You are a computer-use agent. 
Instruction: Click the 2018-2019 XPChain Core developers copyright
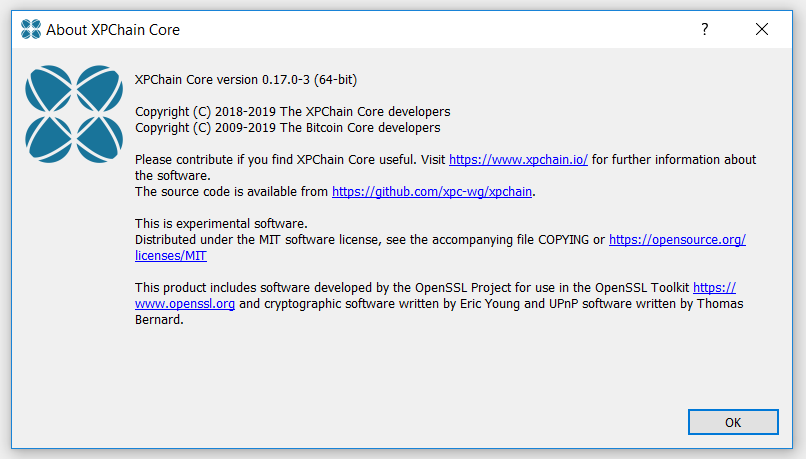point(292,112)
